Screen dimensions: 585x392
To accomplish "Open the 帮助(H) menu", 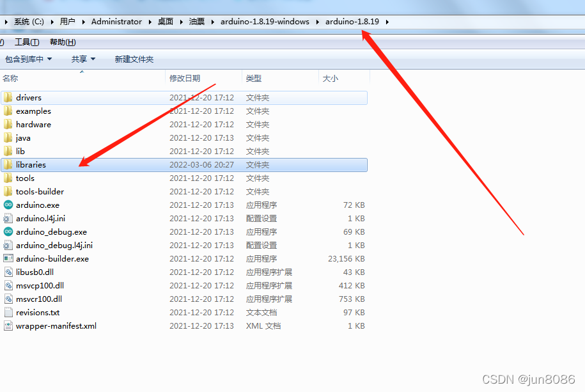I will tap(63, 42).
